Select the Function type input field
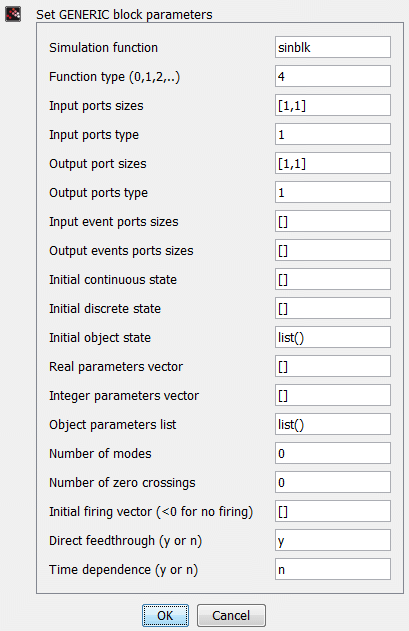 pos(333,76)
